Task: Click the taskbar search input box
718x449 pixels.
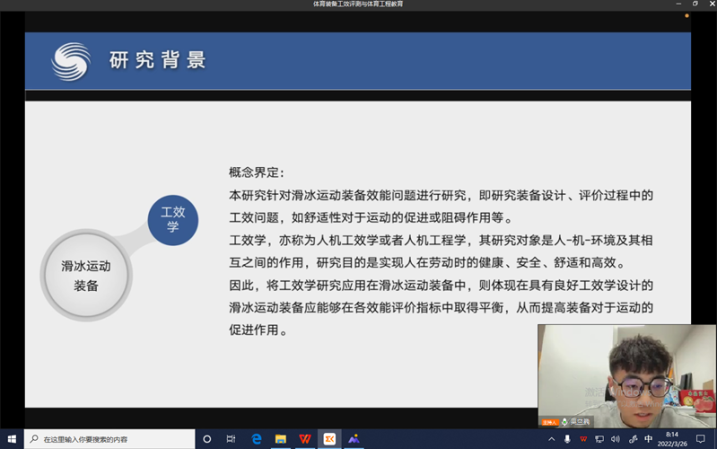Action: tap(110, 439)
